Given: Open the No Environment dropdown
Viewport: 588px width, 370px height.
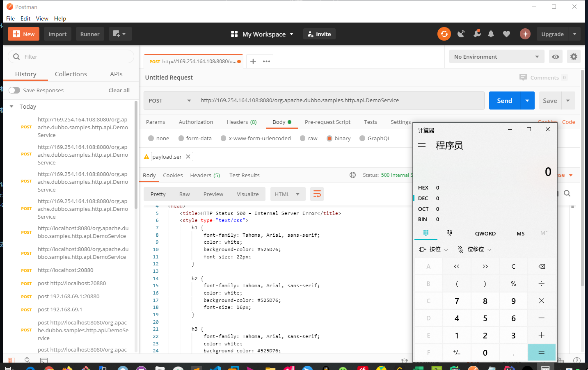Looking at the screenshot, I should [496, 57].
